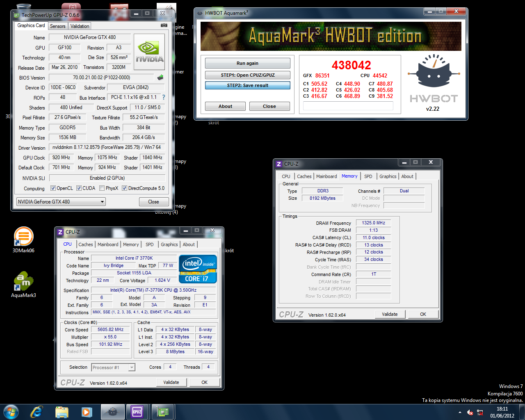Click the About button in AquaMark

(x=225, y=106)
